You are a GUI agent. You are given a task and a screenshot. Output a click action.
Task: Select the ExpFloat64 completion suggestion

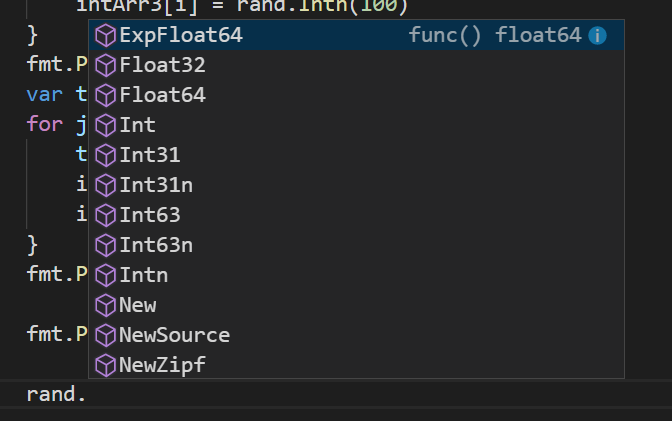click(180, 36)
